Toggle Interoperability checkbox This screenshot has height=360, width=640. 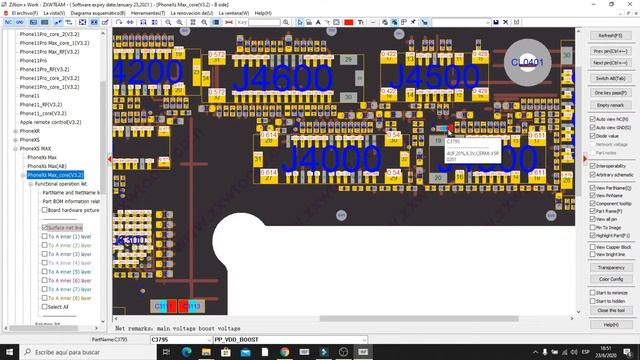(592, 166)
